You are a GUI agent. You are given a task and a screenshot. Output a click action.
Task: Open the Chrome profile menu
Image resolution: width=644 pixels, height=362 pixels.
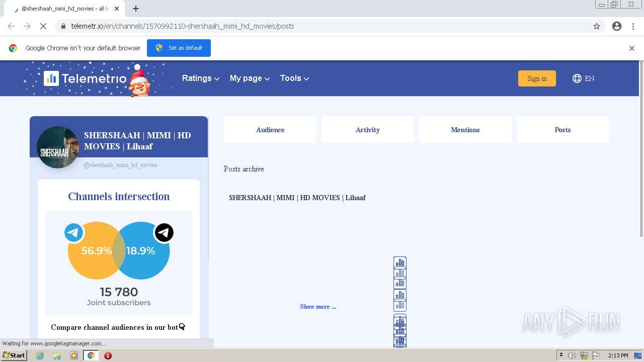point(617,26)
